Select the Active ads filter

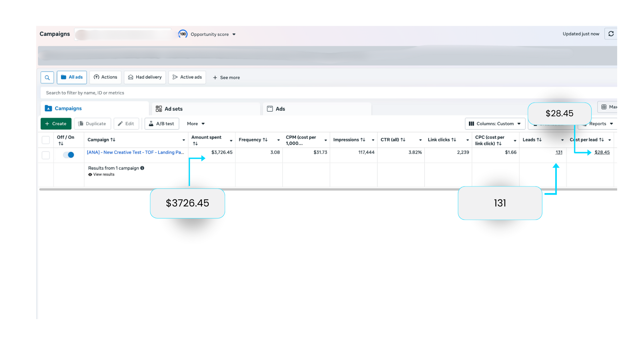click(187, 77)
